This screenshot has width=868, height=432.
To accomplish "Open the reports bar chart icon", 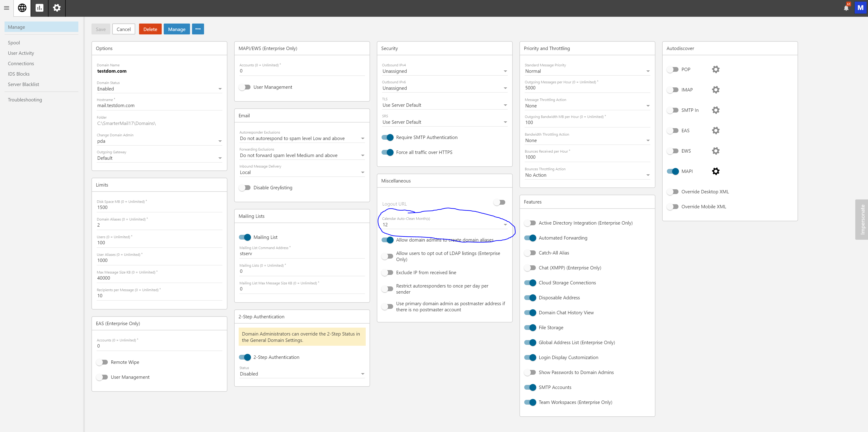I will coord(39,8).
